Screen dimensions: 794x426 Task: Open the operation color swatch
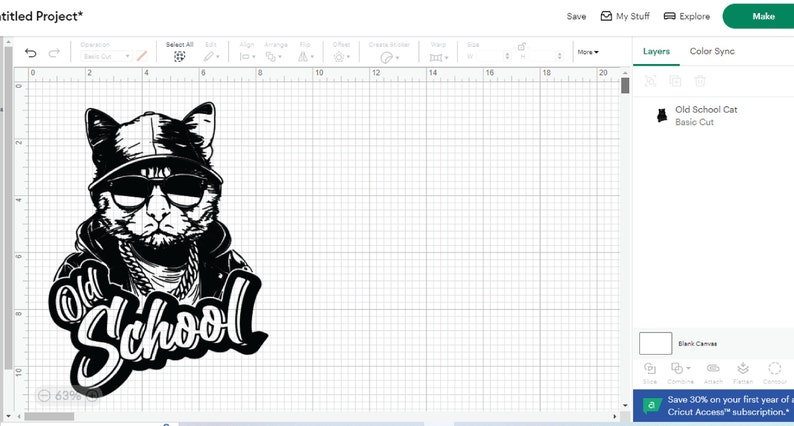coord(142,56)
